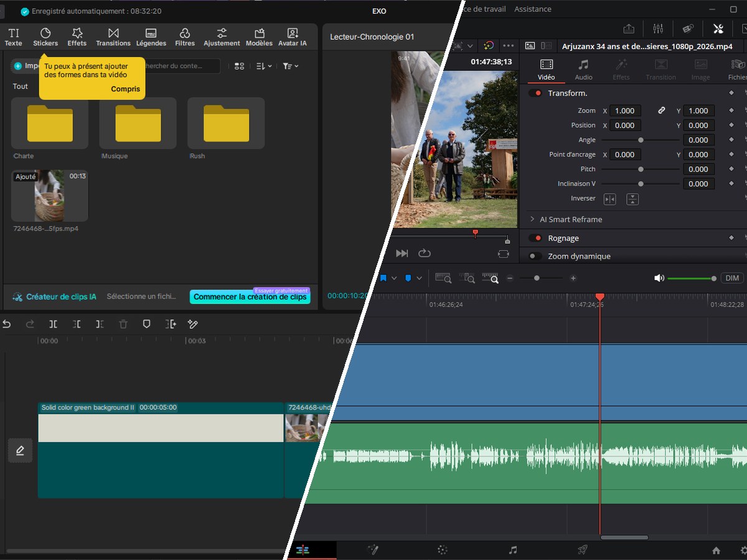747x560 pixels.
Task: Open the Transitions panel in CapCut toolbar
Action: 113,37
